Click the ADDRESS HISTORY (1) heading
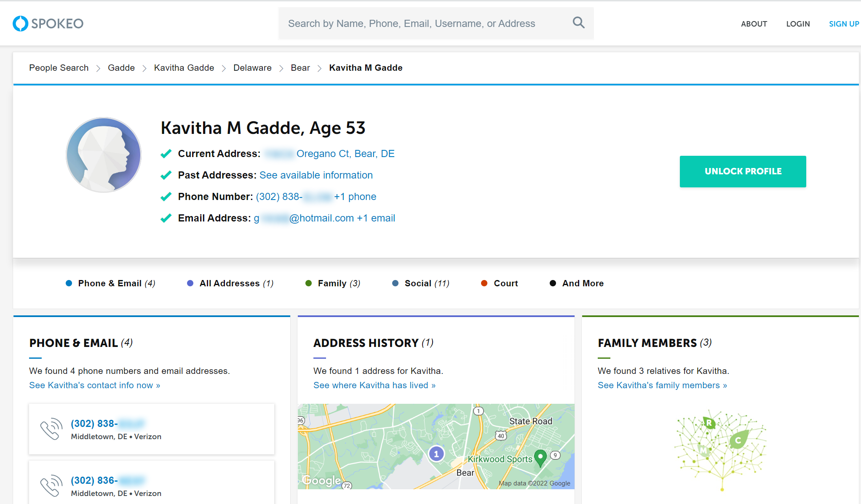861x504 pixels. coord(374,343)
